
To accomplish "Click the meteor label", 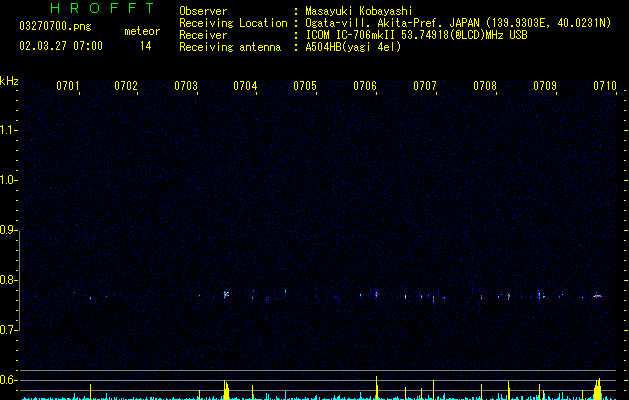I will point(142,31).
